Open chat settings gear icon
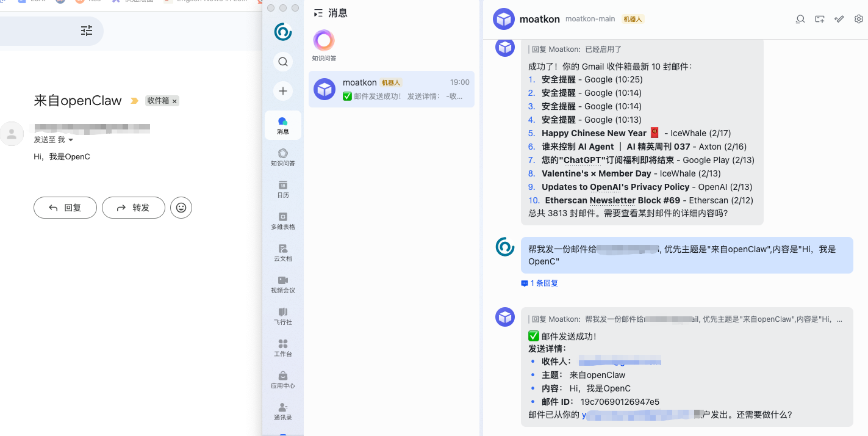Screen dimensions: 868x436 (x=859, y=19)
